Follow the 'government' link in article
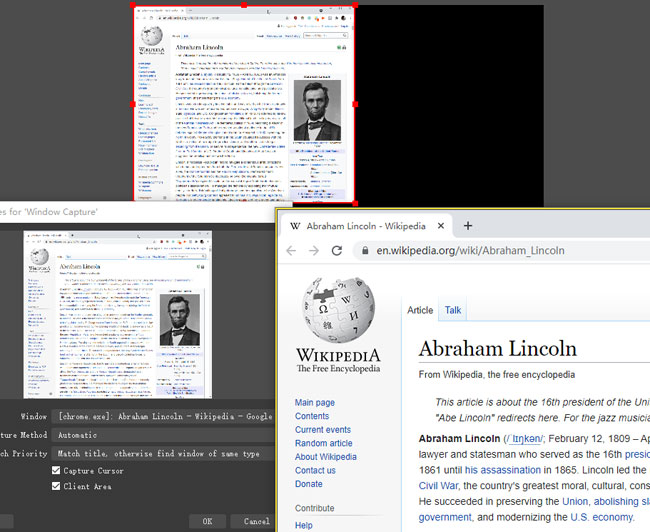 (x=445, y=517)
